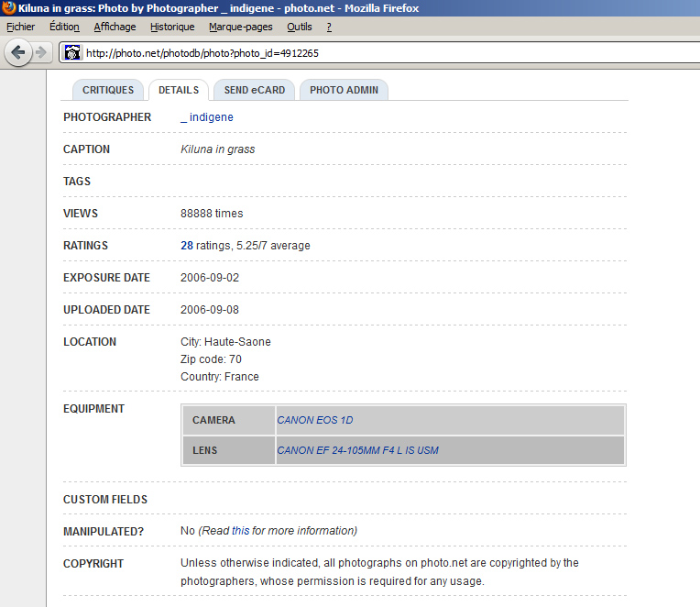Click the 'Zip code: 70' line
700x607 pixels.
pyautogui.click(x=211, y=359)
